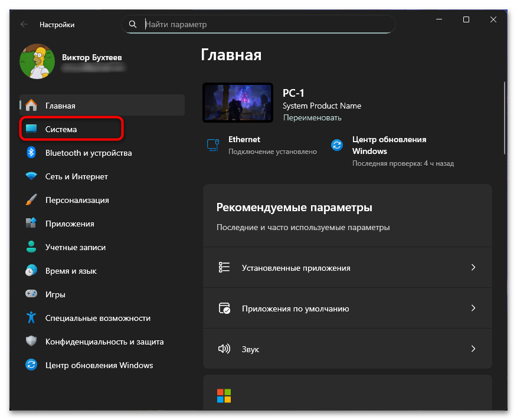The width and height of the screenshot is (517, 420).
Task: Open Центр обновления Windows in sidebar
Action: [x=102, y=365]
